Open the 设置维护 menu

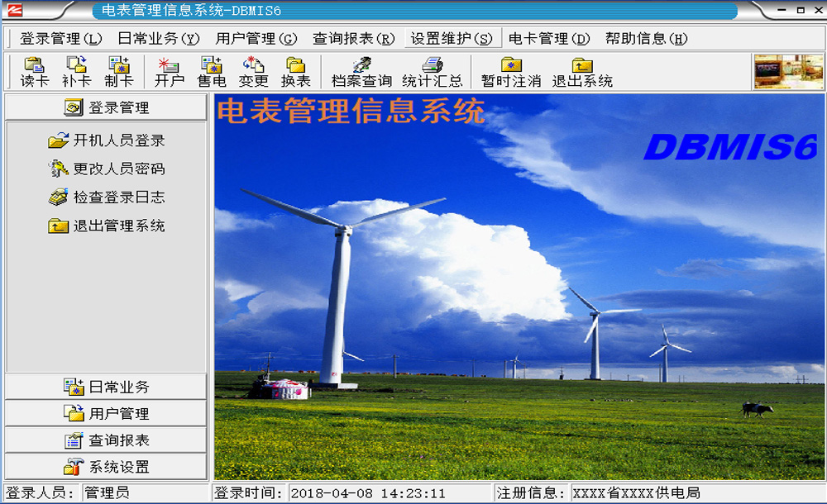coord(452,39)
